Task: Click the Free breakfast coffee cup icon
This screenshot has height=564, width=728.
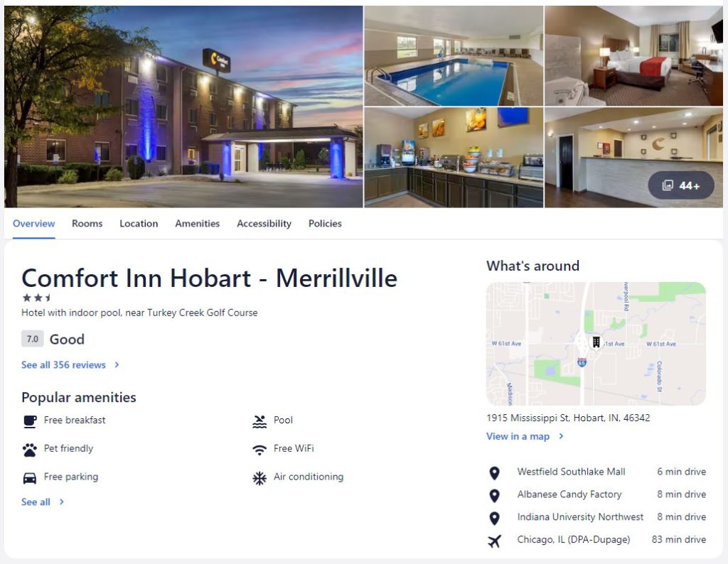Action: tap(30, 421)
